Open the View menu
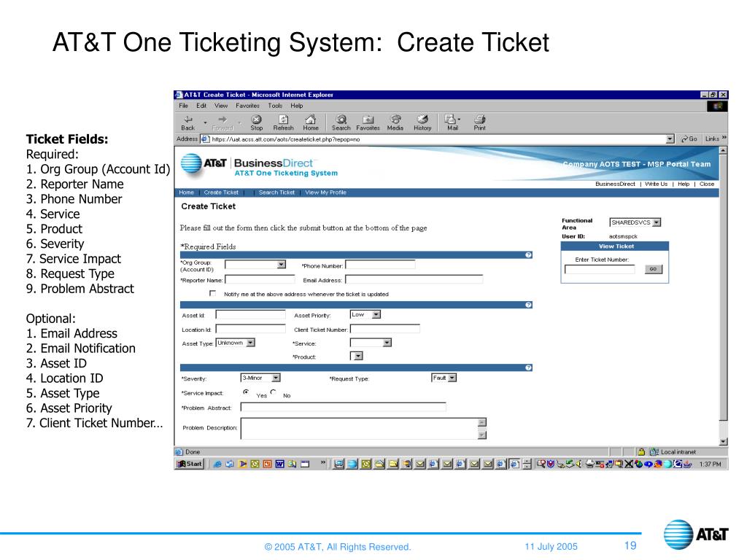This screenshot has width=747, height=560. (221, 106)
